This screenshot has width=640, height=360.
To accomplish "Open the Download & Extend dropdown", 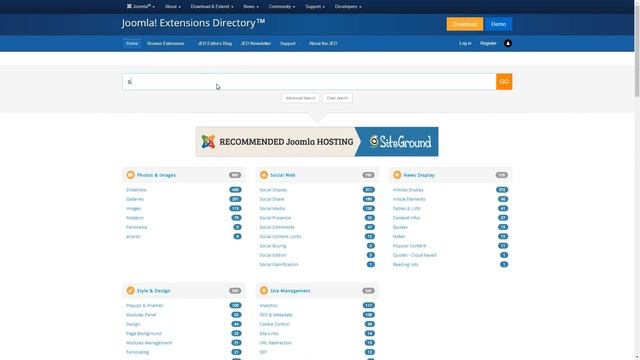I will coord(212,7).
